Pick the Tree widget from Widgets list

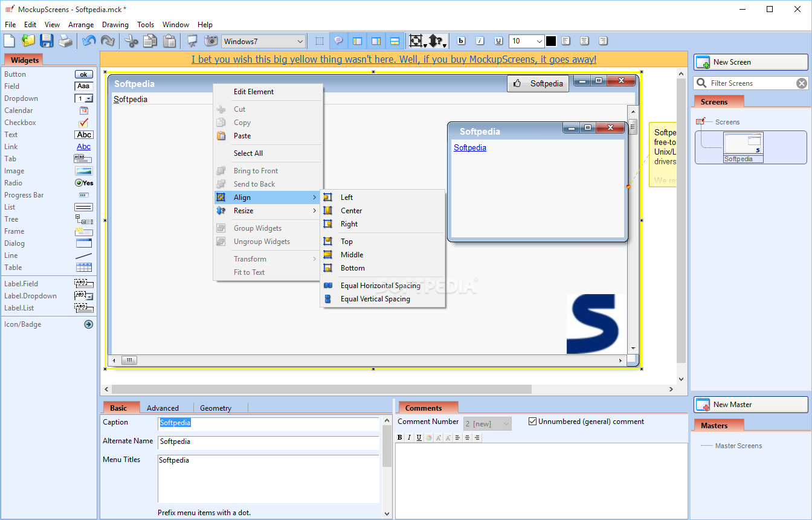(48, 219)
